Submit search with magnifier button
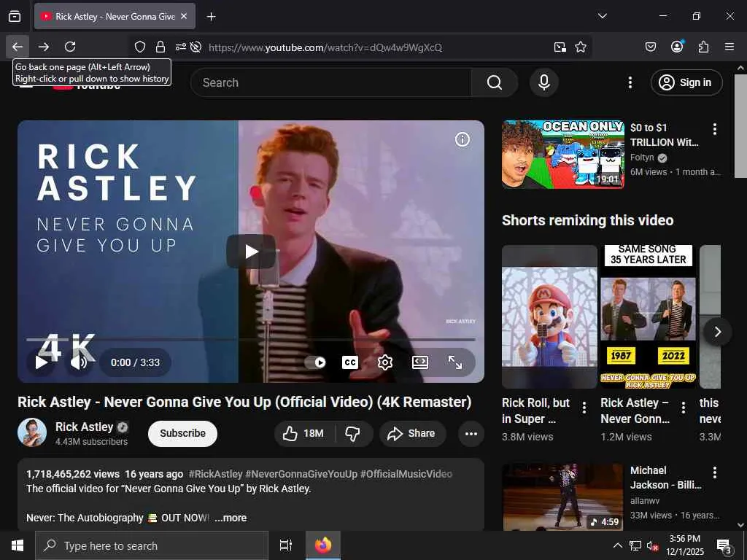The height and width of the screenshot is (560, 747). pos(495,82)
